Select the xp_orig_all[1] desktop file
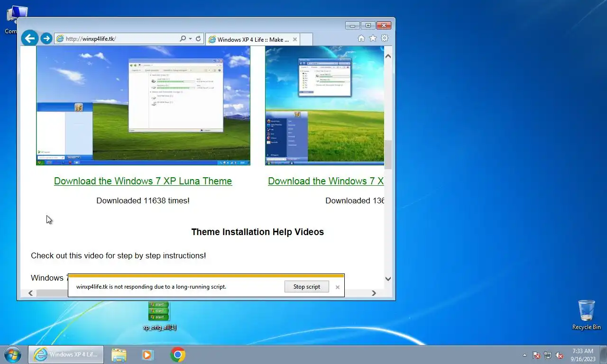This screenshot has height=364, width=607. click(x=159, y=316)
